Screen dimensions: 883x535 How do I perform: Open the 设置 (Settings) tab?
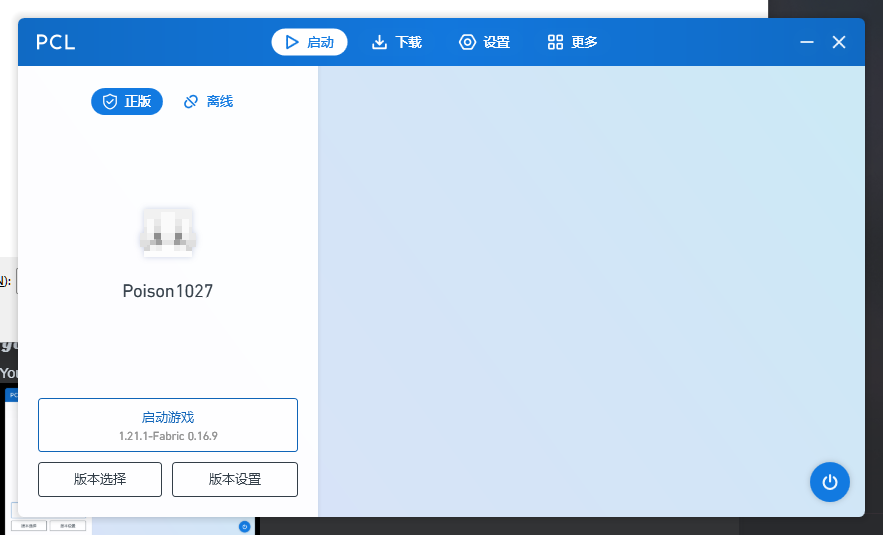[484, 42]
